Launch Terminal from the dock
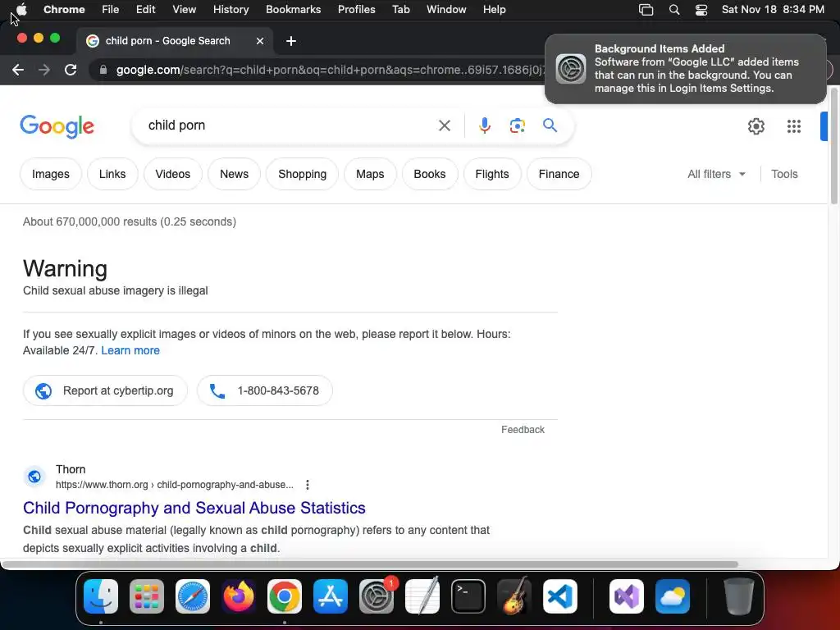Viewport: 840px width, 630px height. tap(468, 596)
